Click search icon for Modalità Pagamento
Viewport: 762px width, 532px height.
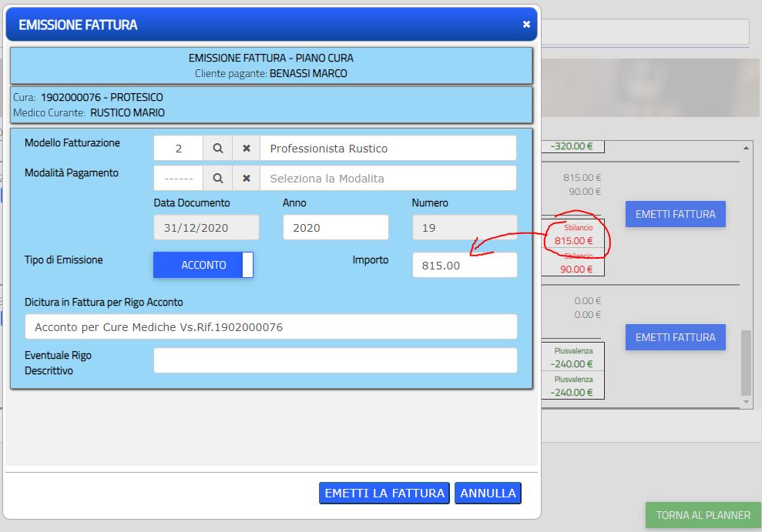(x=218, y=178)
